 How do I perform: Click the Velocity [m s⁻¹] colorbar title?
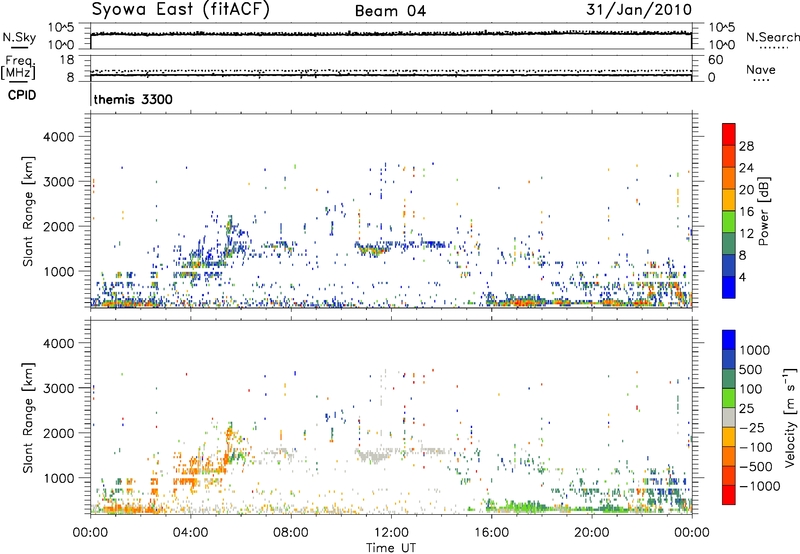pos(790,417)
